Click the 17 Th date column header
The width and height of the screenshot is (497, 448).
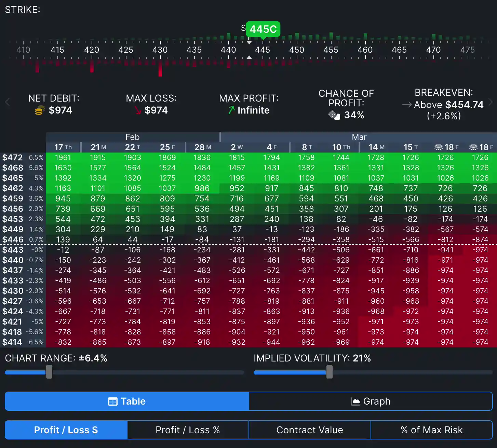point(63,147)
